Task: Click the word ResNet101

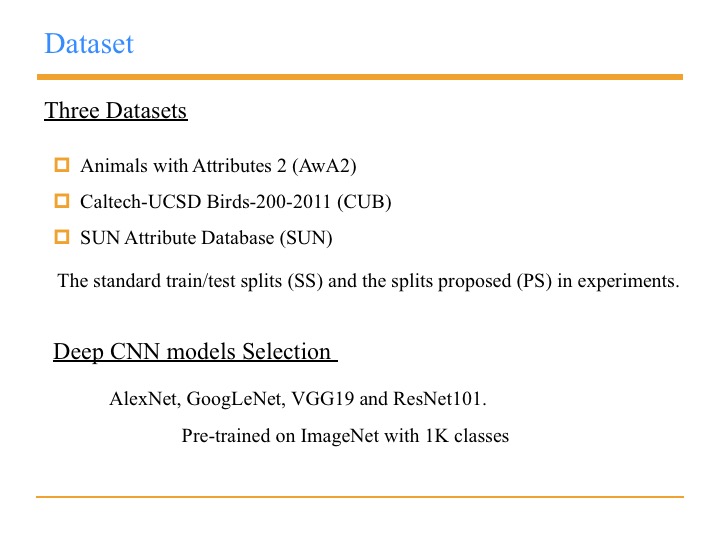Action: pyautogui.click(x=437, y=399)
